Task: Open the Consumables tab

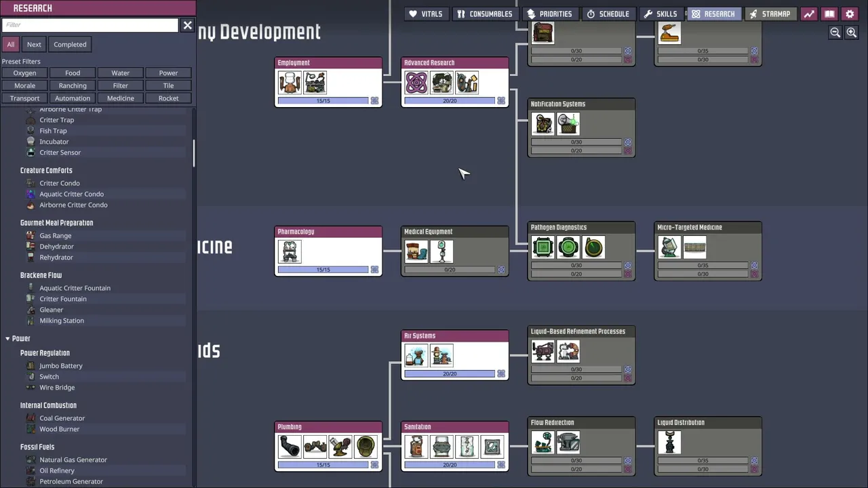Action: pyautogui.click(x=484, y=14)
